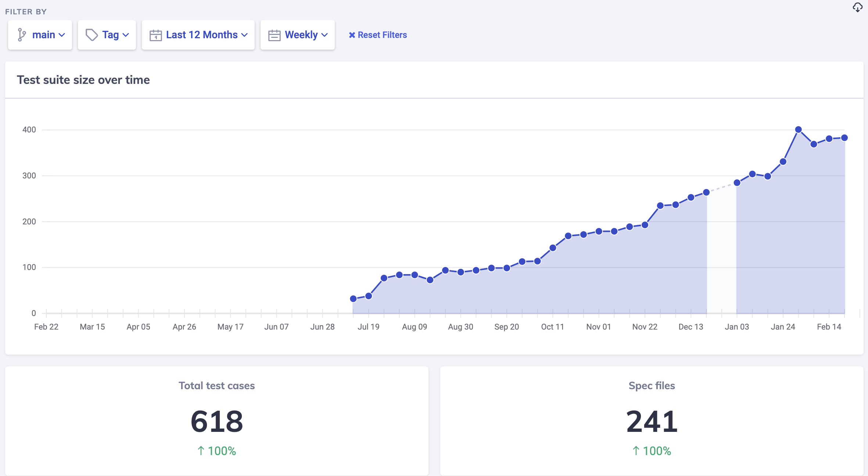Click the Jan 03 data point after dashed gap
This screenshot has height=476, width=868.
click(x=737, y=183)
